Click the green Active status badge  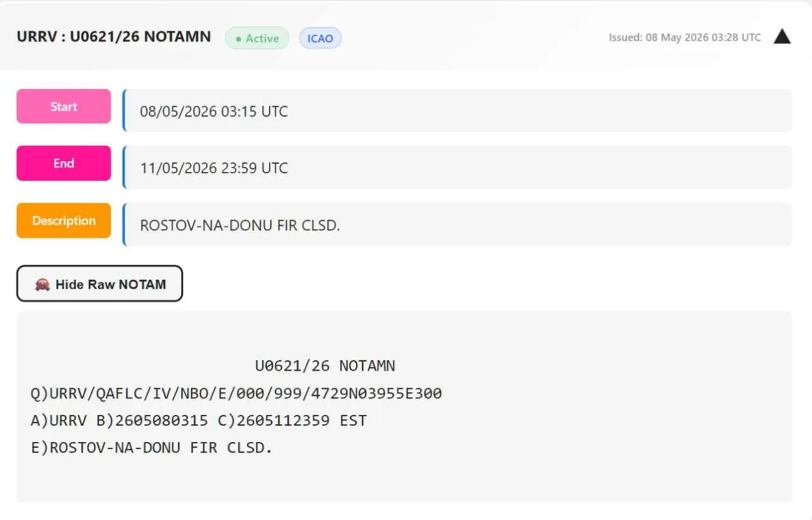(257, 38)
